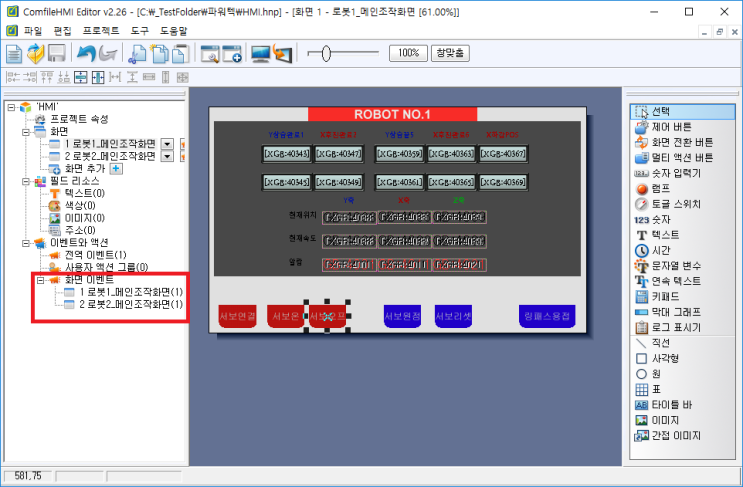Choose the 선택 pointer tool

682,112
